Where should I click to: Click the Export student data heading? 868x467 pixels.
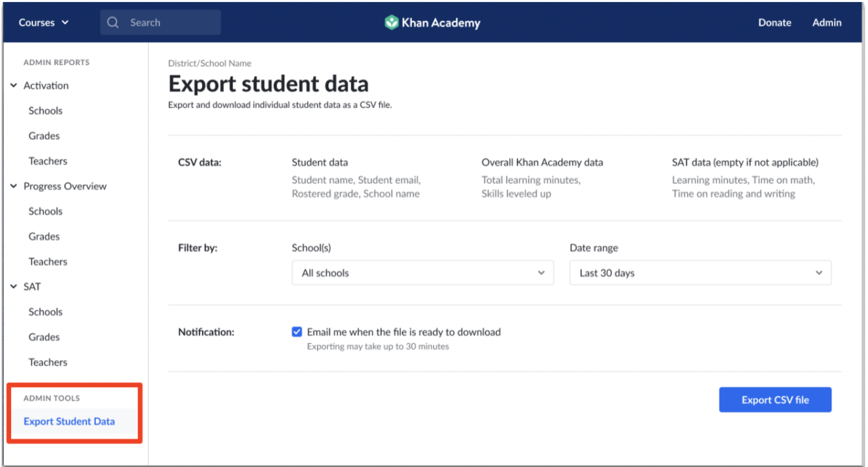[269, 84]
